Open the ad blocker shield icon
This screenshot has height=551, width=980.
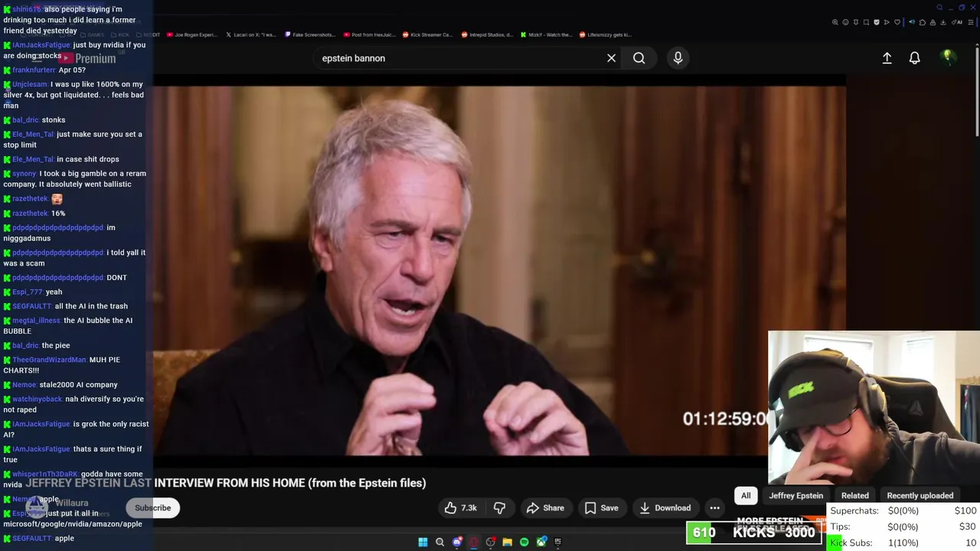click(x=877, y=22)
